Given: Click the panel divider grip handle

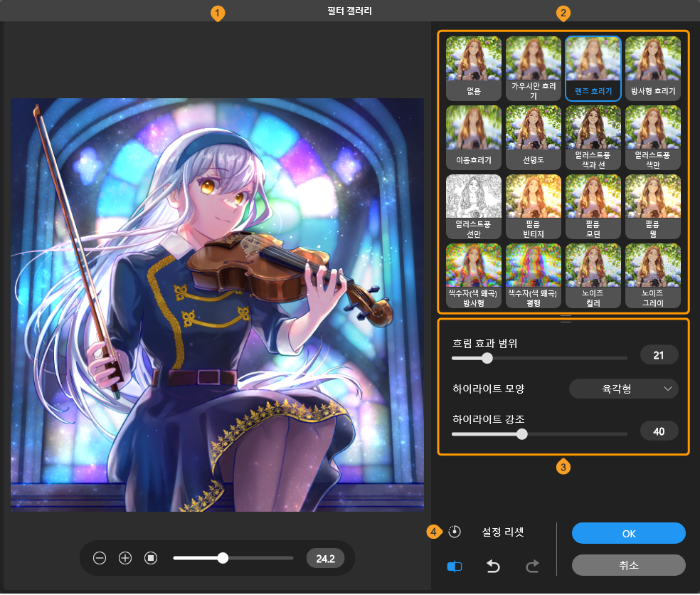Looking at the screenshot, I should [566, 318].
